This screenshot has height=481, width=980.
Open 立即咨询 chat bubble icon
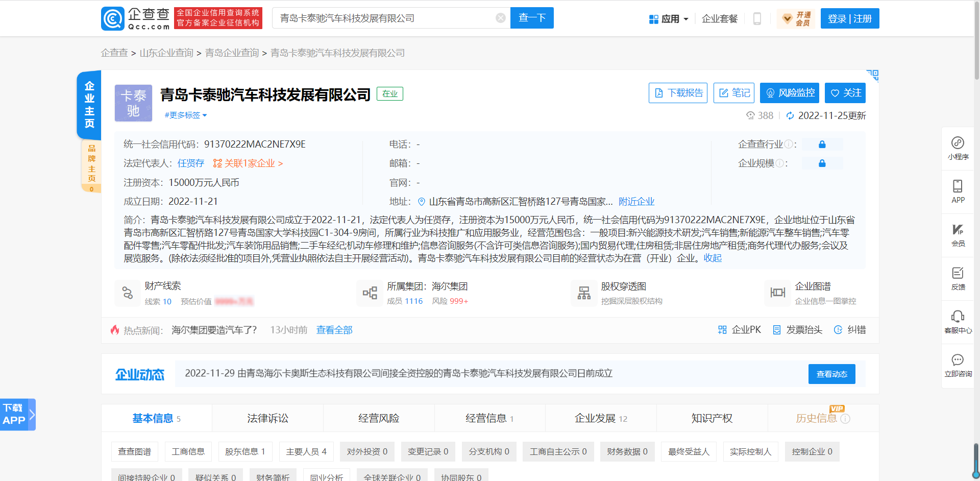click(x=958, y=365)
